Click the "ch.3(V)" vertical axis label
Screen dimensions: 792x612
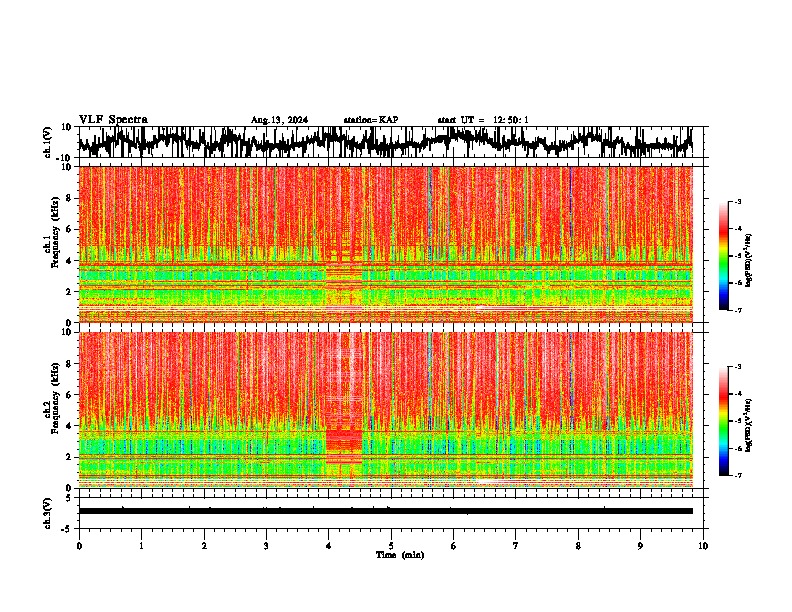[48, 513]
